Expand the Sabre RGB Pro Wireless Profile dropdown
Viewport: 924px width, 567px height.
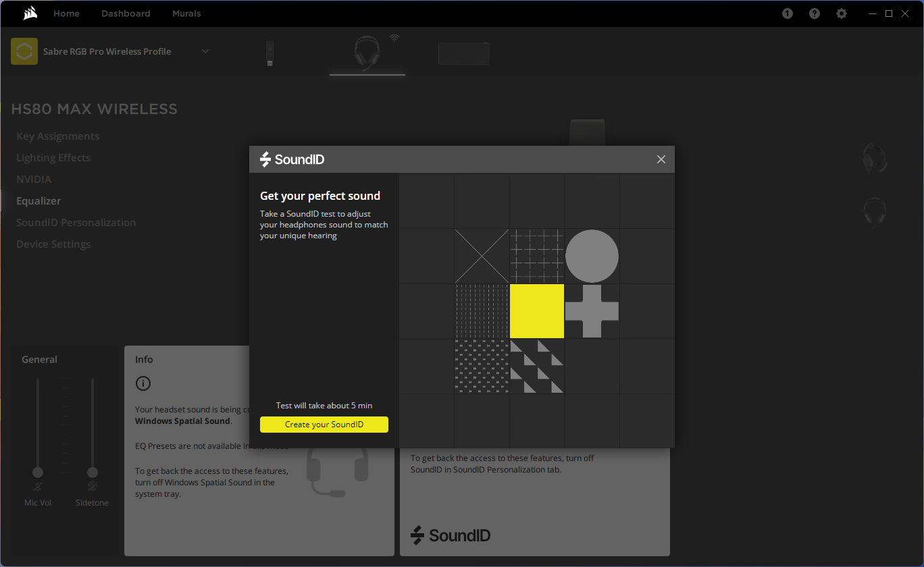205,51
